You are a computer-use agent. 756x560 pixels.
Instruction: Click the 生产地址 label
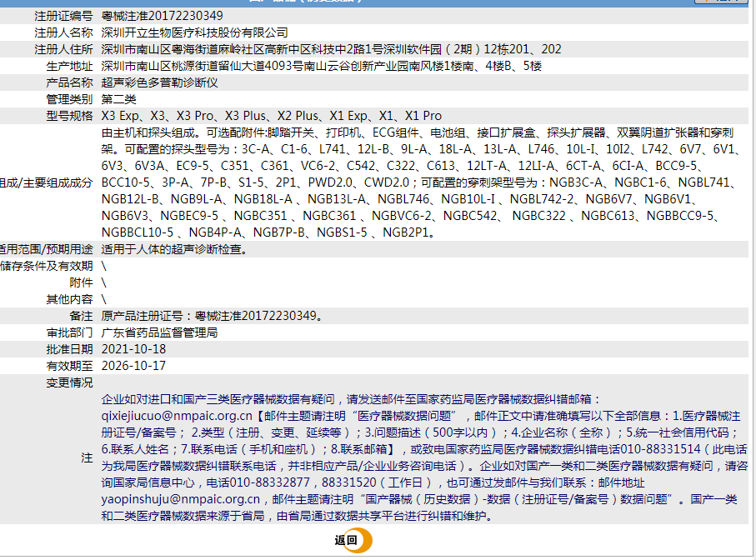[69, 66]
